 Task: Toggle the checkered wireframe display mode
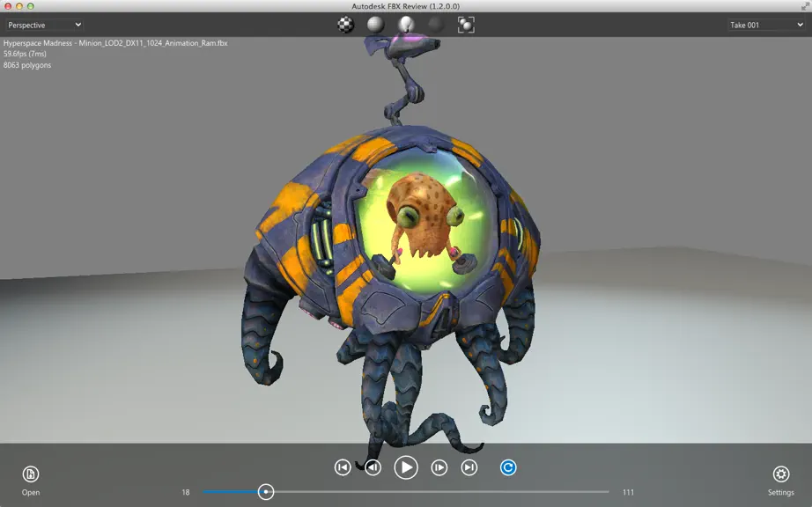point(345,25)
